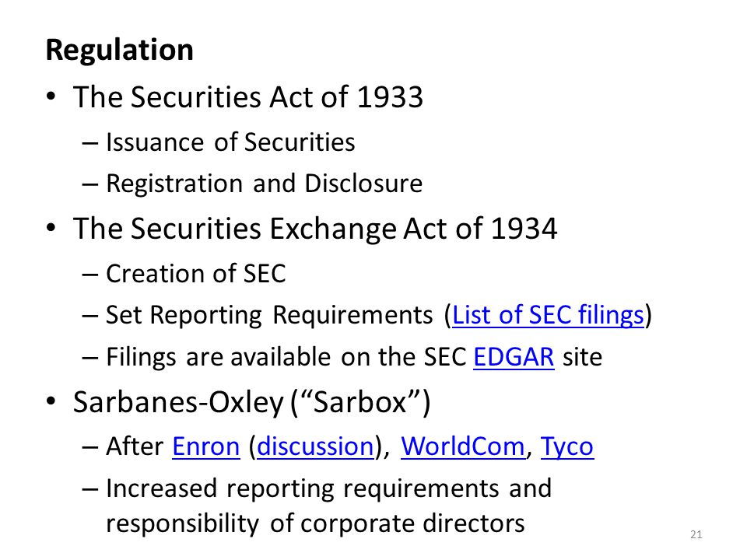The image size is (747, 560).
Task: Select the responsibility of corporate directors line
Action: (x=315, y=523)
